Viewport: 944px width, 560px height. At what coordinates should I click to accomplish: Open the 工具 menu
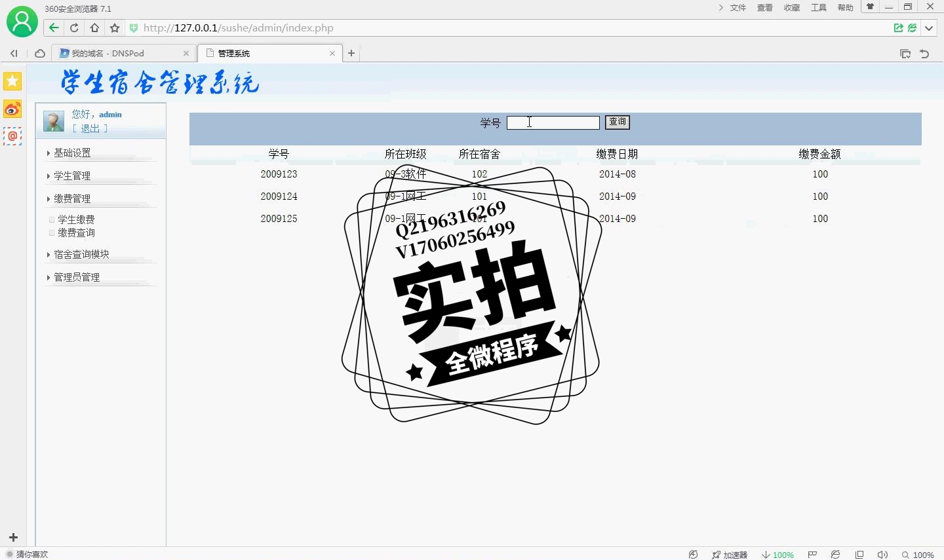click(819, 8)
